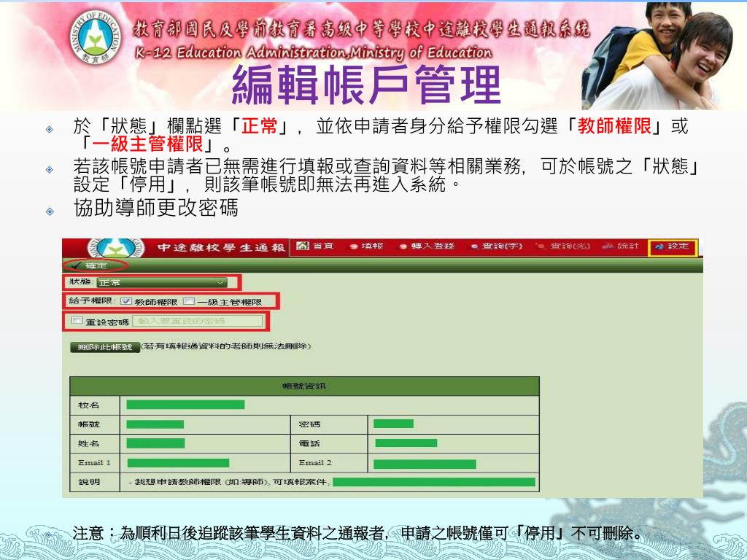The image size is (747, 560).
Task: Click the Ministry of Education logo on the slide banner
Action: [96, 38]
